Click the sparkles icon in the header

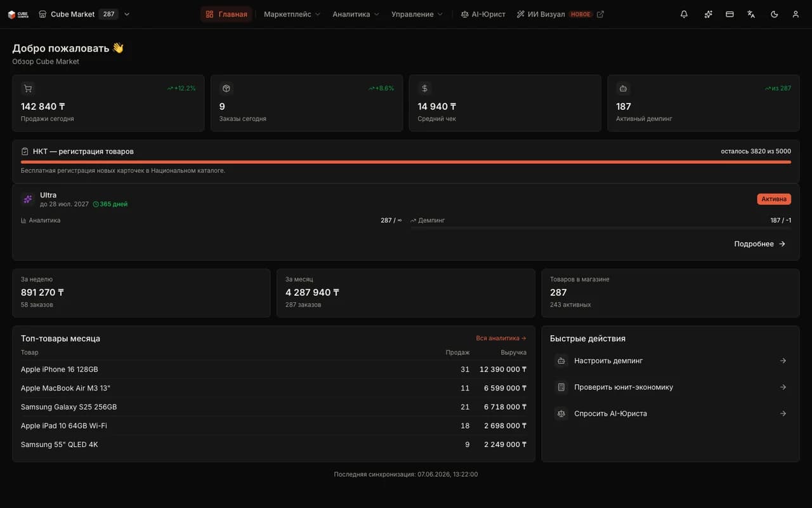point(708,14)
